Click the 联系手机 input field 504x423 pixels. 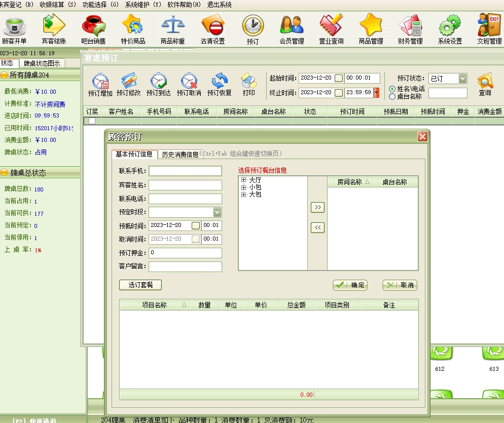pyautogui.click(x=185, y=171)
